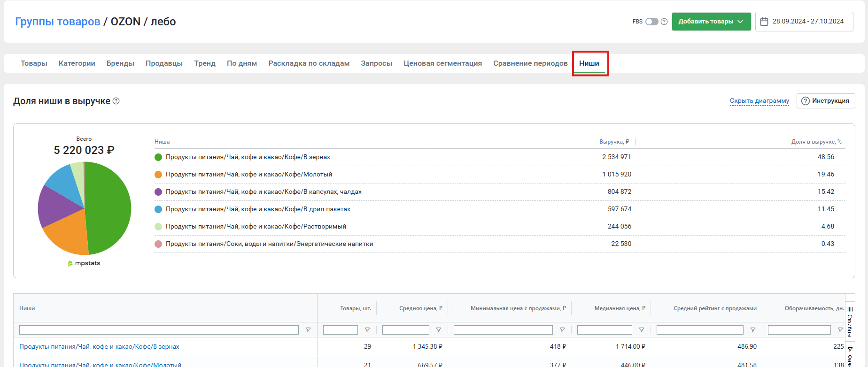Sort by Средний рейтинг с продажами column

point(715,308)
